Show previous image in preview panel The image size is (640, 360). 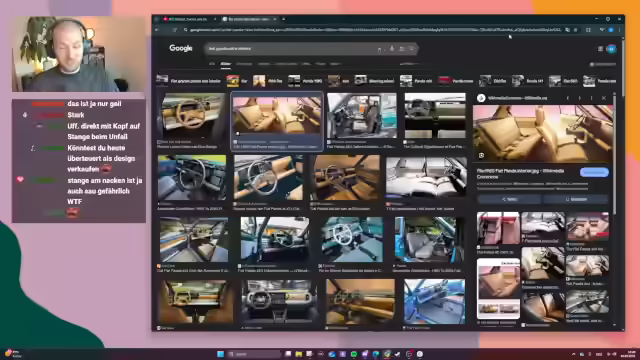pos(568,98)
